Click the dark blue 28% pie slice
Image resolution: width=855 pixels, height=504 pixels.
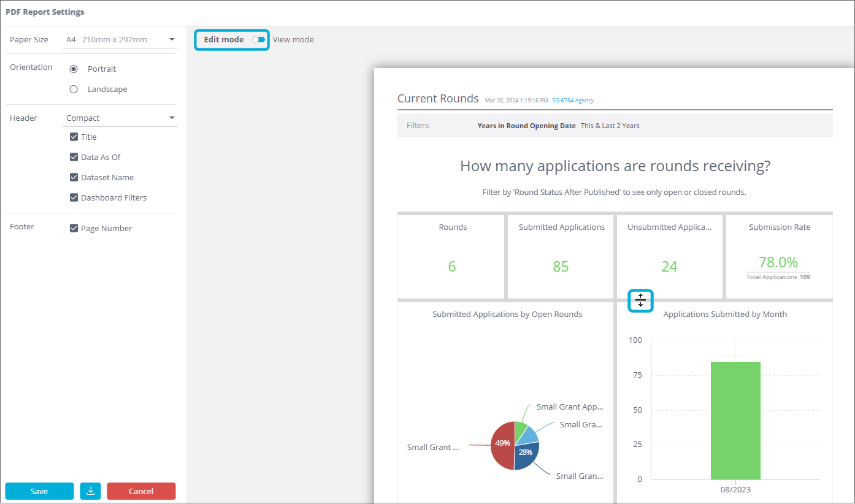pyautogui.click(x=525, y=457)
